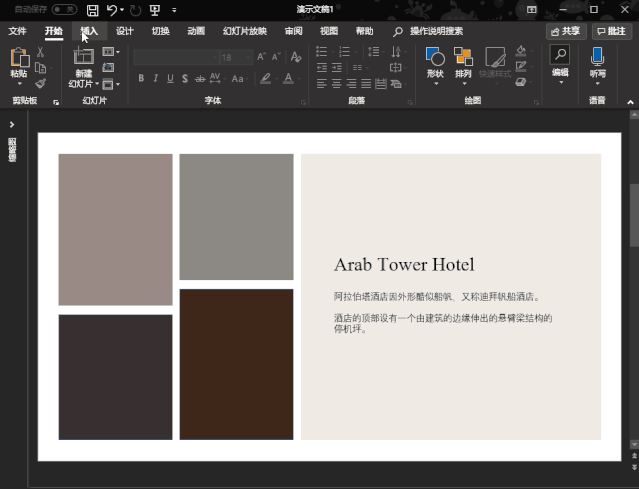Start slideshow from beginning icon in quick access
Viewport: 639px width, 489px height.
(x=155, y=10)
